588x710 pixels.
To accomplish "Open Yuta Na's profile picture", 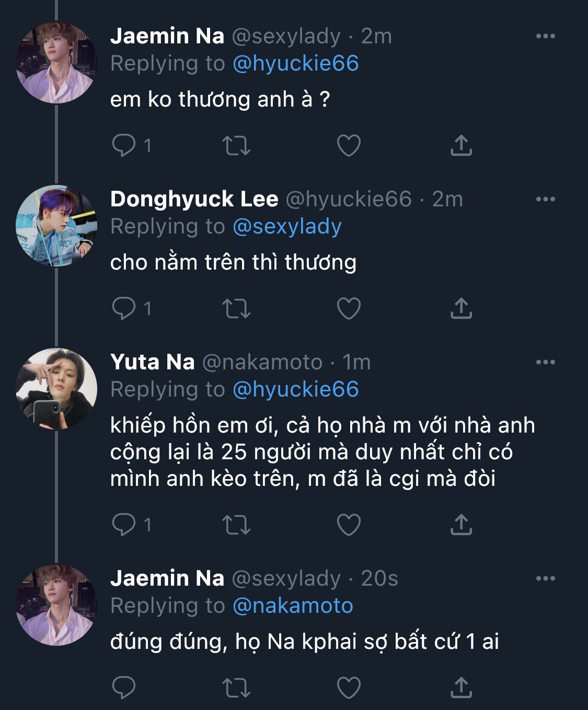I will tap(56, 389).
